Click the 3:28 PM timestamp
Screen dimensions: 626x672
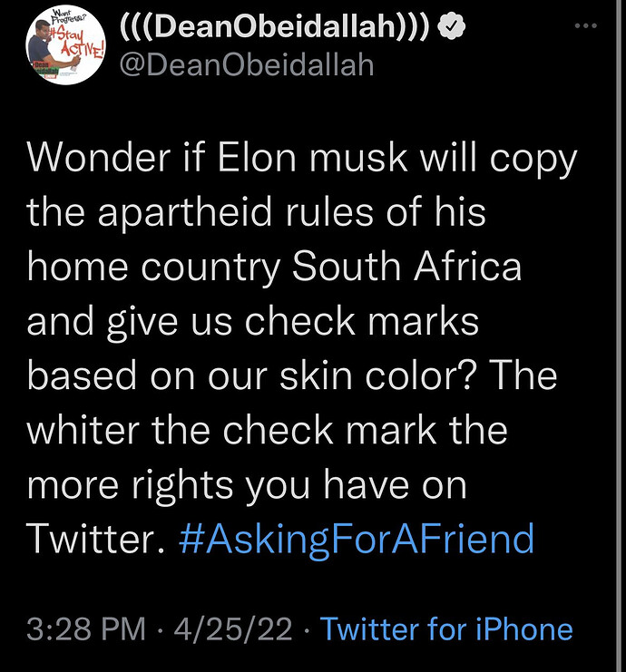[86, 629]
